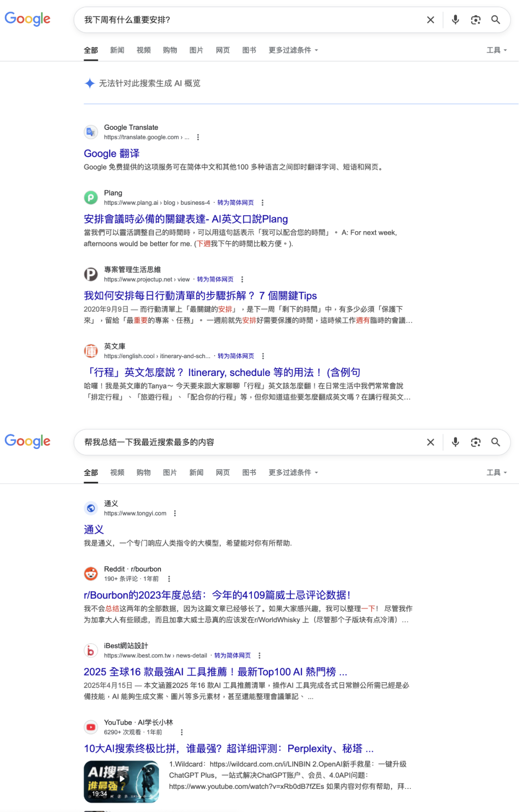Expand 更多过滤条件 dropdown in bottom results
This screenshot has height=812, width=519.
click(x=293, y=473)
